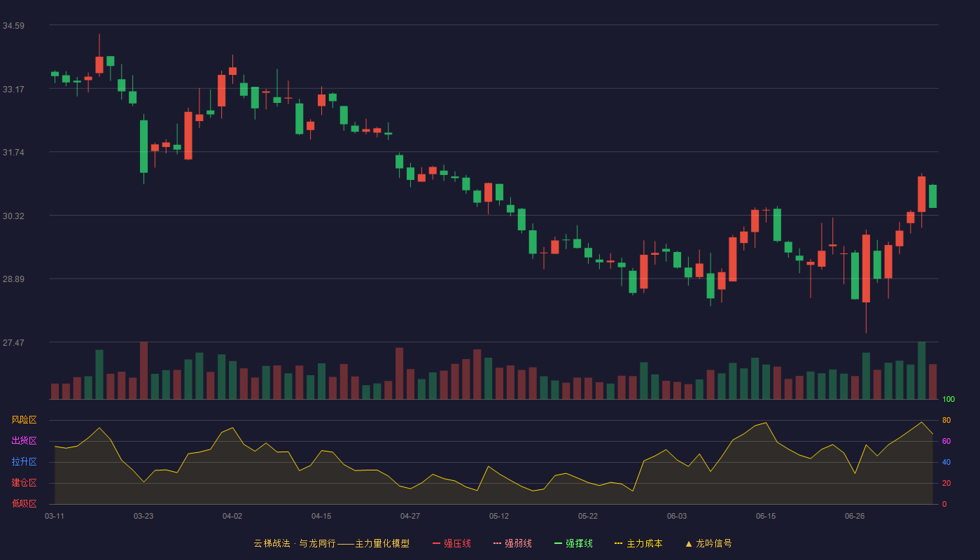Toggle the 强压线 legend item
The width and height of the screenshot is (980, 560).
(451, 543)
